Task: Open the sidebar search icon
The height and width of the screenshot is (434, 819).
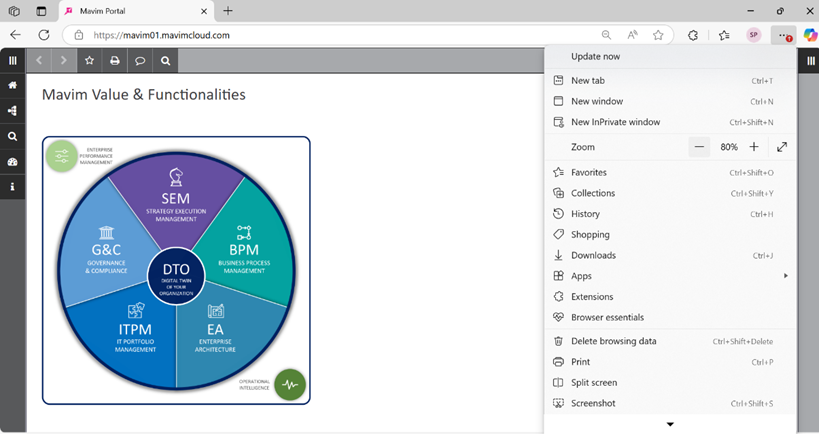Action: tap(13, 136)
